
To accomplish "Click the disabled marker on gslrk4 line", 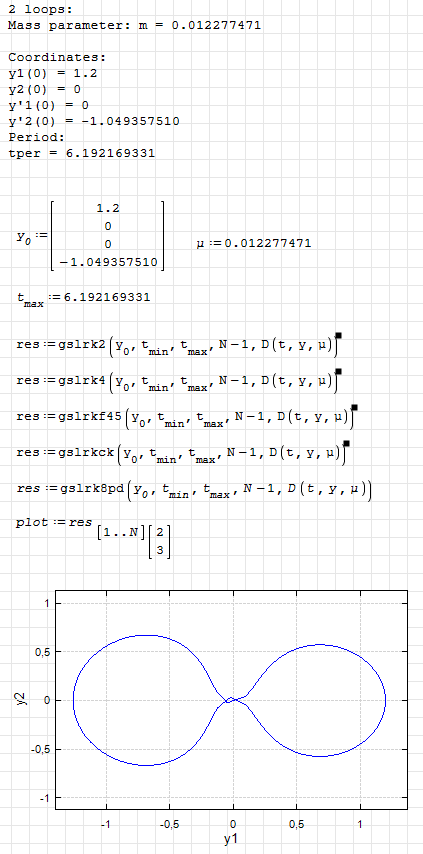I will coord(338,371).
